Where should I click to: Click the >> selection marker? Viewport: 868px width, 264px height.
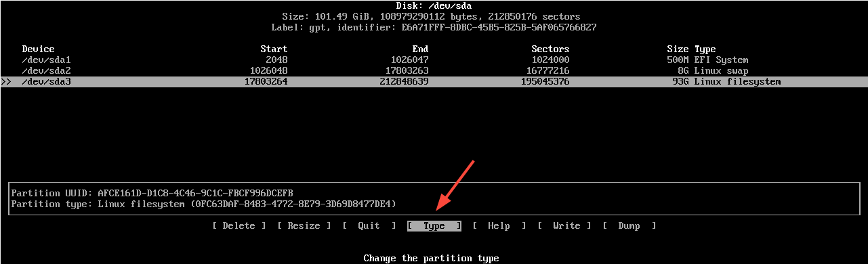(x=6, y=82)
